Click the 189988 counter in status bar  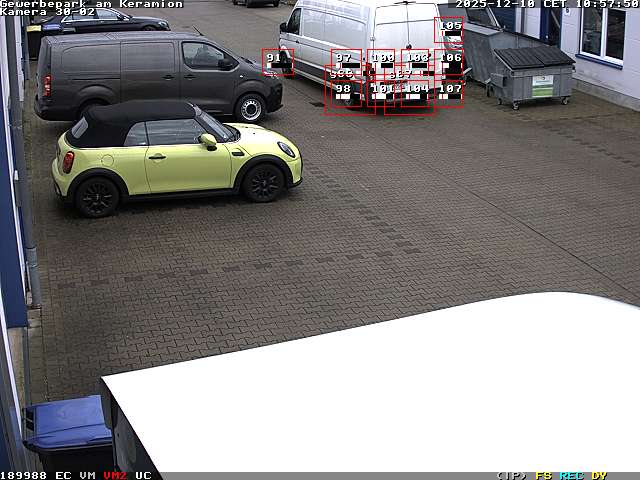(x=23, y=475)
